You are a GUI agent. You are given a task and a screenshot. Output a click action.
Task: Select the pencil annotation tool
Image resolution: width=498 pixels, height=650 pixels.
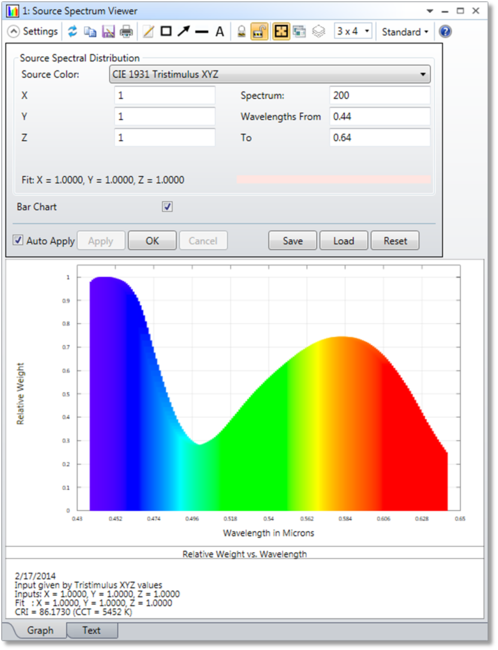point(148,32)
